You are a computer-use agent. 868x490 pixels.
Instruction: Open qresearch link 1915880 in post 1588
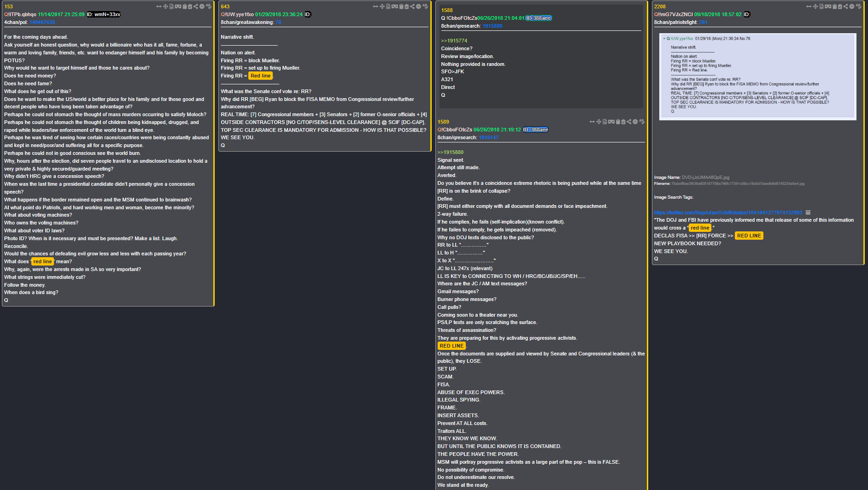pos(493,26)
